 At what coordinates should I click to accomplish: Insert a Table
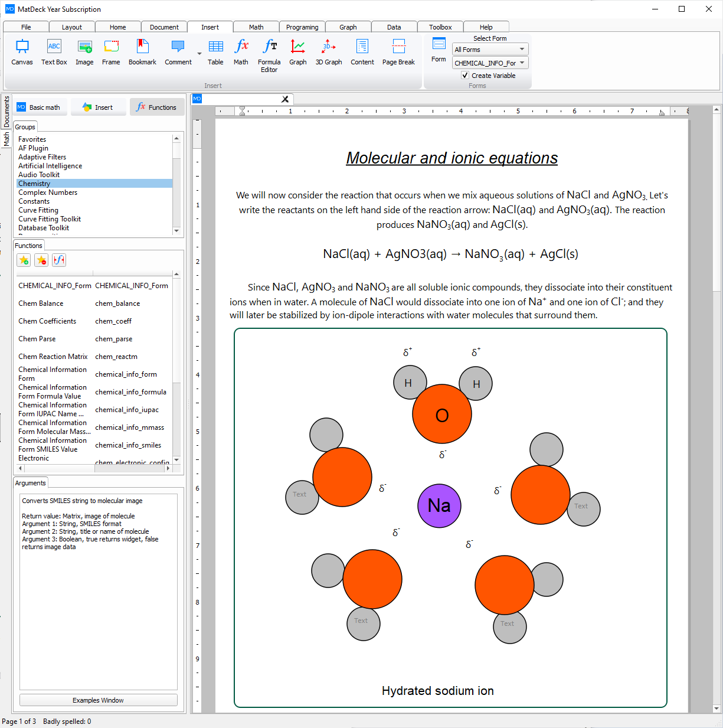click(x=215, y=52)
